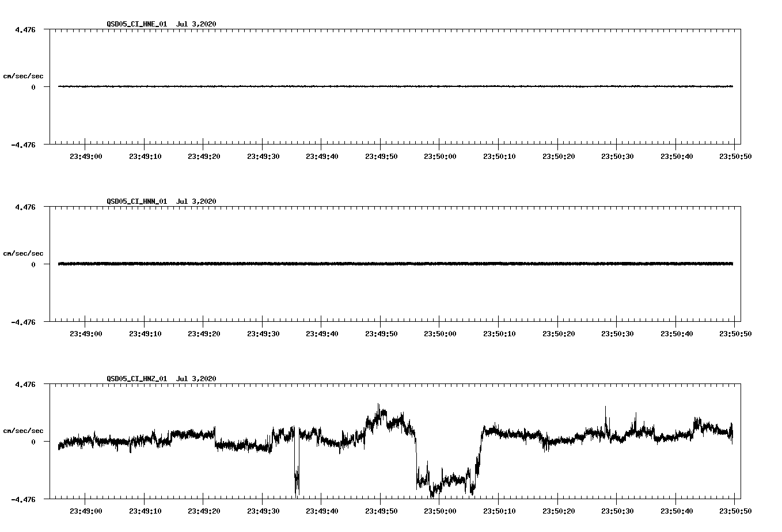Click the cm/sec/sec unit label on HNZ chart

click(23, 431)
